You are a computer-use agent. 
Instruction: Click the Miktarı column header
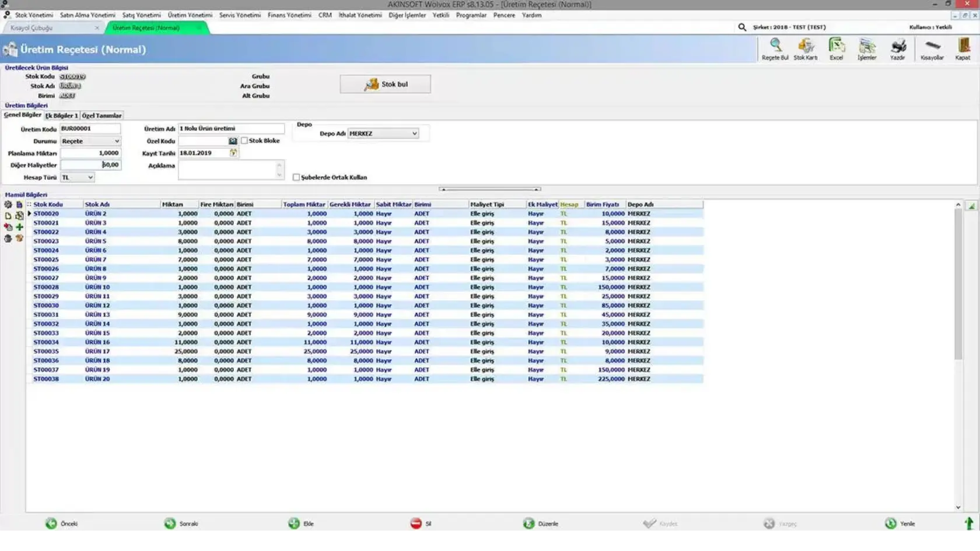(x=179, y=205)
